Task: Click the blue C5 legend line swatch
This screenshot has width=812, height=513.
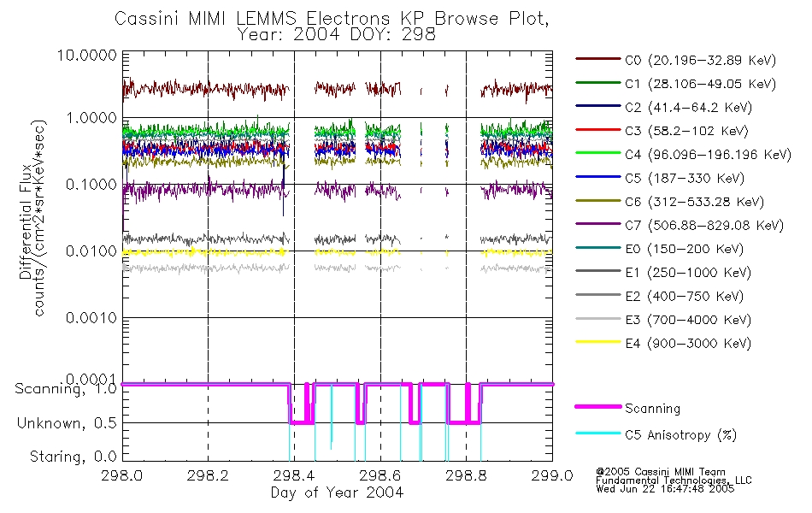Action: 597,177
